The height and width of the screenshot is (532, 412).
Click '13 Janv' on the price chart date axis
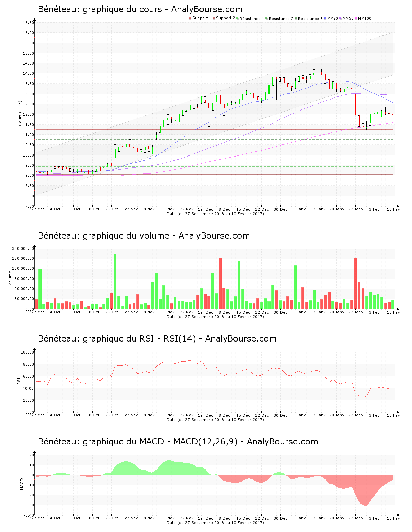318,209
